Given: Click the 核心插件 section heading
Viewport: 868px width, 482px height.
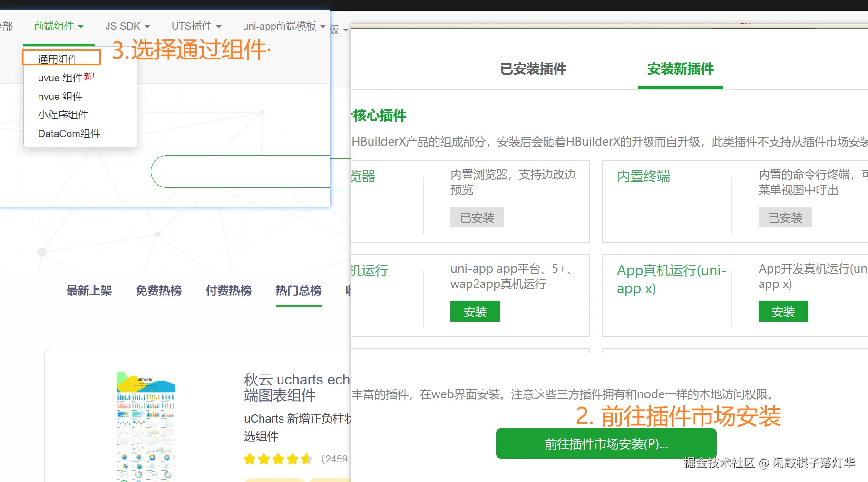Looking at the screenshot, I should [x=379, y=115].
